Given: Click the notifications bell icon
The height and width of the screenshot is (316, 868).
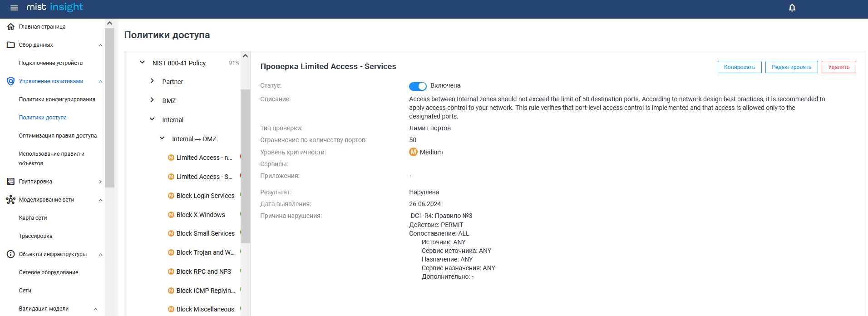Looking at the screenshot, I should [x=792, y=8].
